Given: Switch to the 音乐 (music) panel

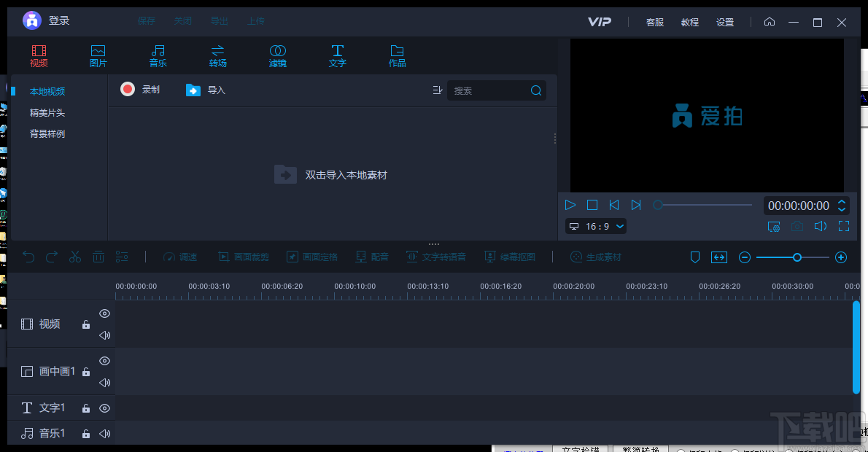Looking at the screenshot, I should point(158,55).
